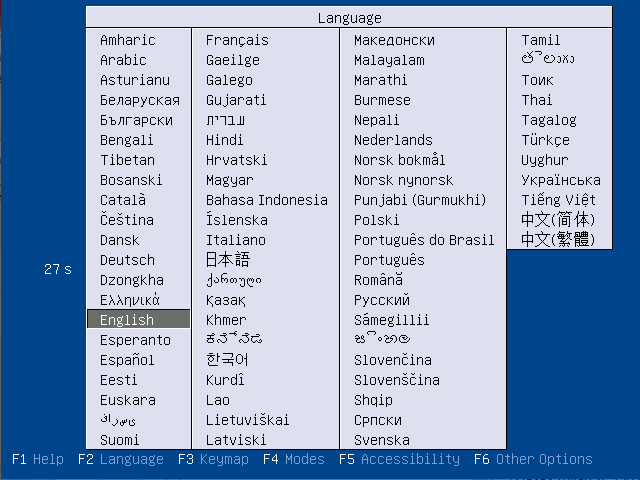
Task: Select Македонски language entry
Action: 394,40
